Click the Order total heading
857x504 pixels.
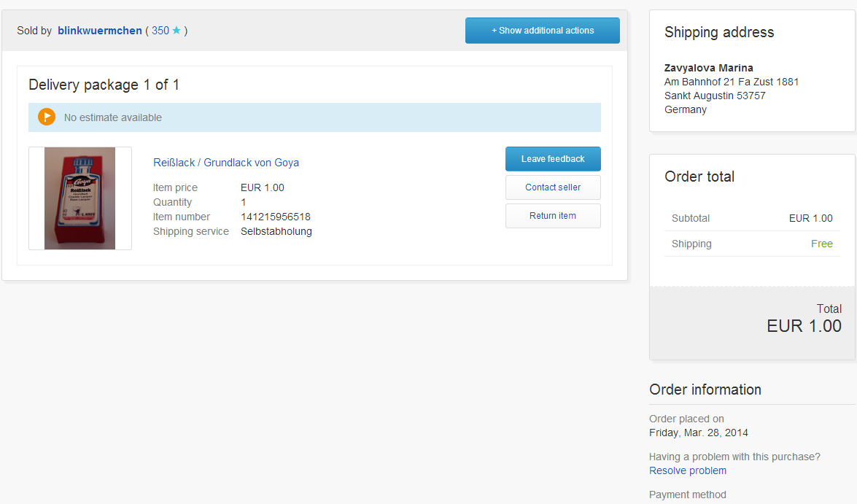[699, 177]
